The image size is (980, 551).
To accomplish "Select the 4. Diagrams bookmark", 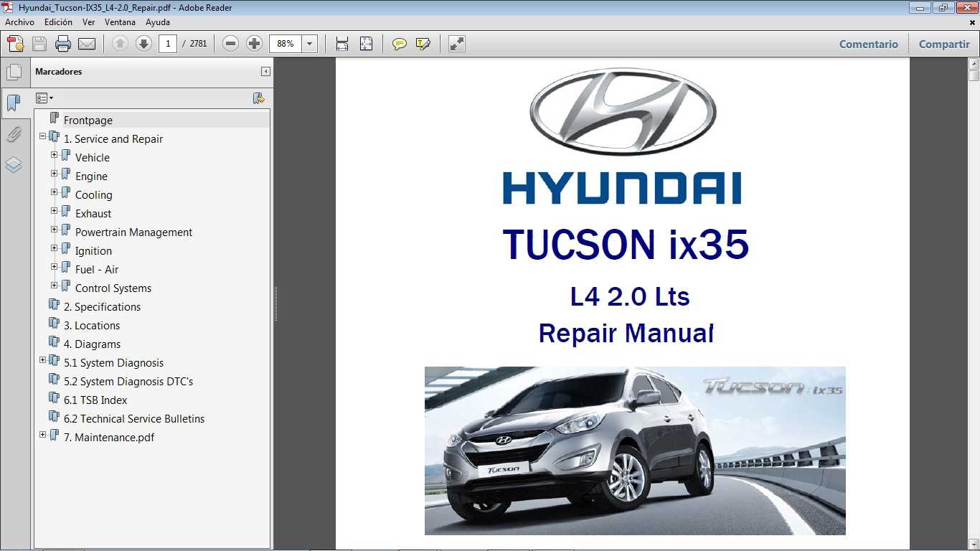I will [92, 344].
